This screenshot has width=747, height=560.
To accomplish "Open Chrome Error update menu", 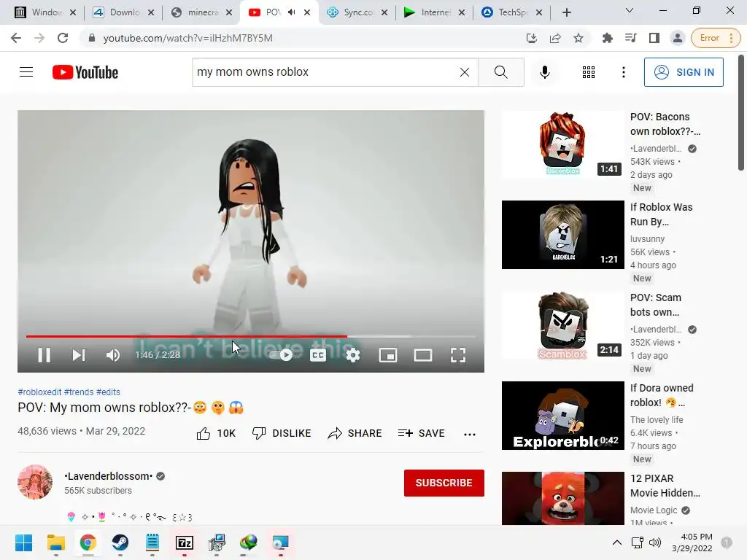I will (716, 38).
